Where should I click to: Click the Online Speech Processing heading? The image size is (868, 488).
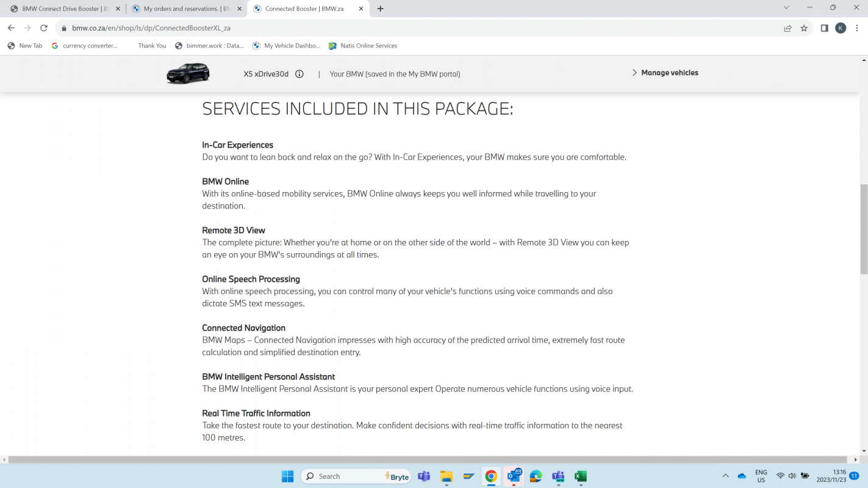[251, 279]
